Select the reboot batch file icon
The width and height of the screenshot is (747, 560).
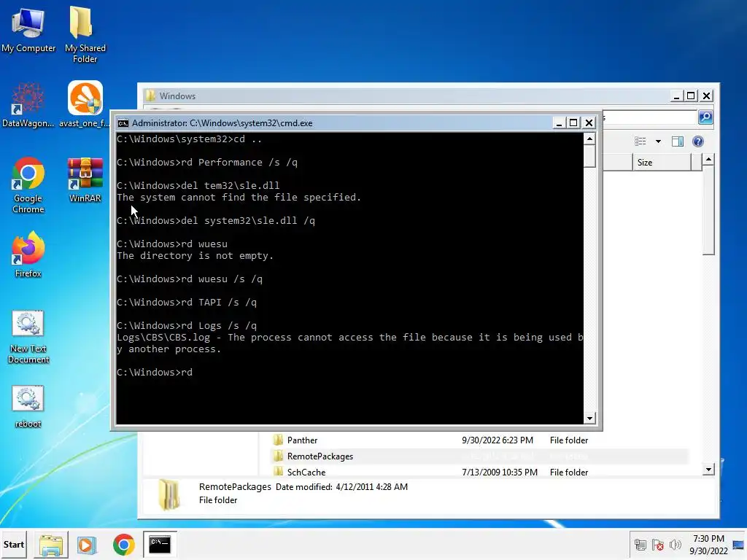point(28,406)
